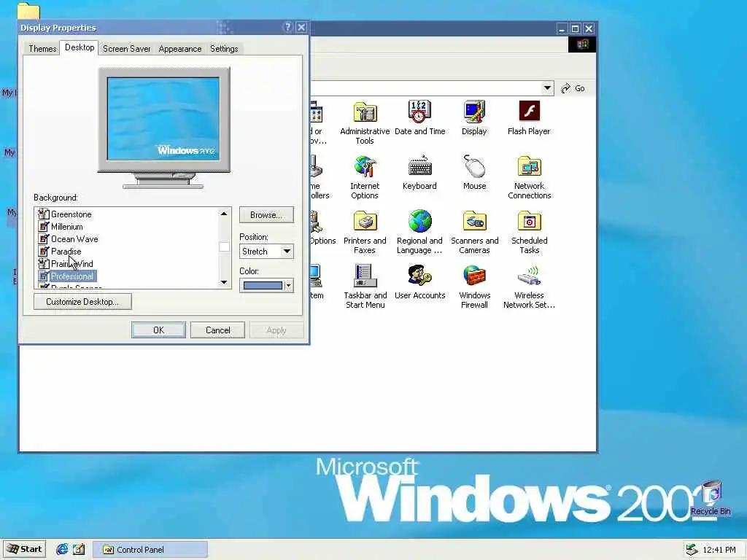Open the desktop Color picker dropdown
The image size is (747, 560).
(x=266, y=286)
